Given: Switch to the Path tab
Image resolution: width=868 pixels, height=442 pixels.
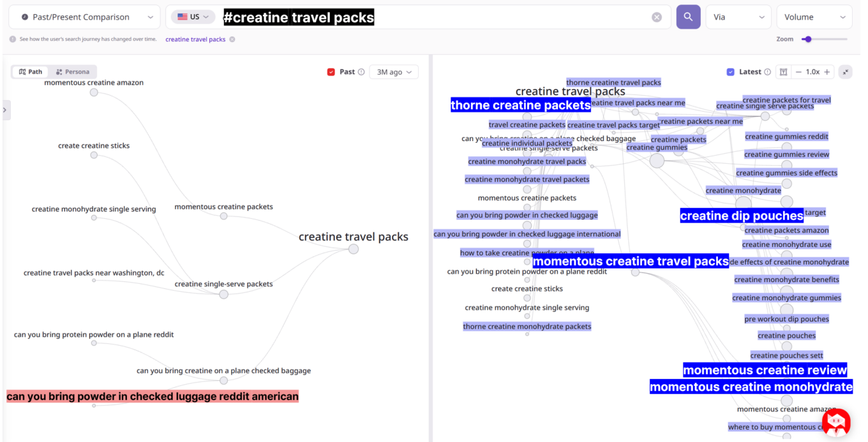Looking at the screenshot, I should (x=31, y=72).
